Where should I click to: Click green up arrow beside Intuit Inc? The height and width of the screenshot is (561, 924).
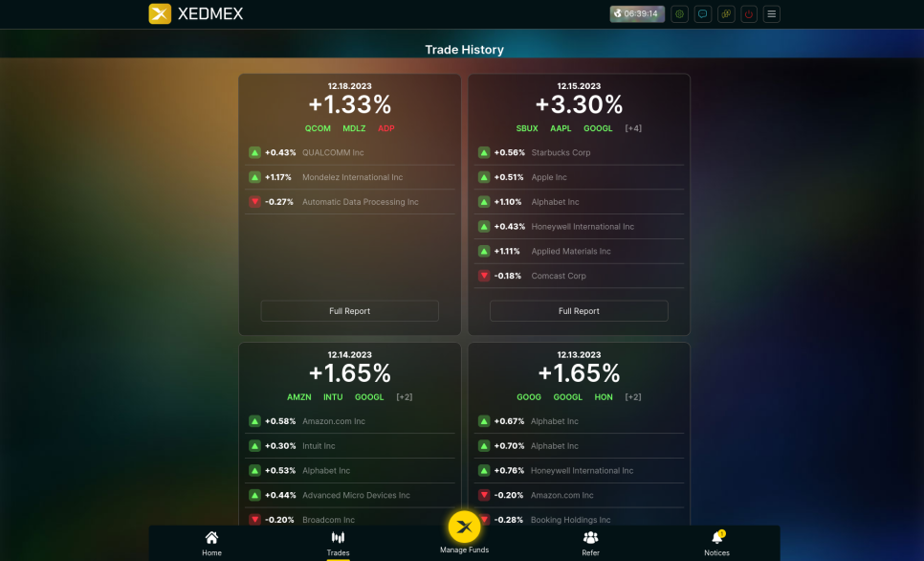click(x=254, y=446)
